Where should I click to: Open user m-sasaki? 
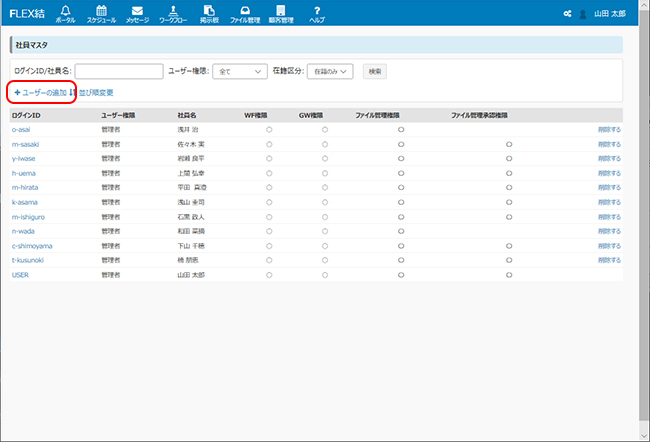[25, 144]
